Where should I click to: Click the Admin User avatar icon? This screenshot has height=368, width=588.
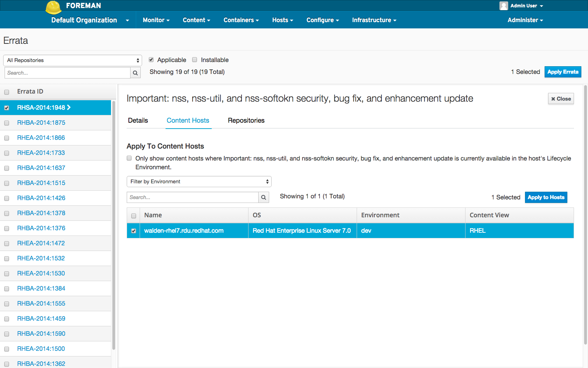(504, 6)
